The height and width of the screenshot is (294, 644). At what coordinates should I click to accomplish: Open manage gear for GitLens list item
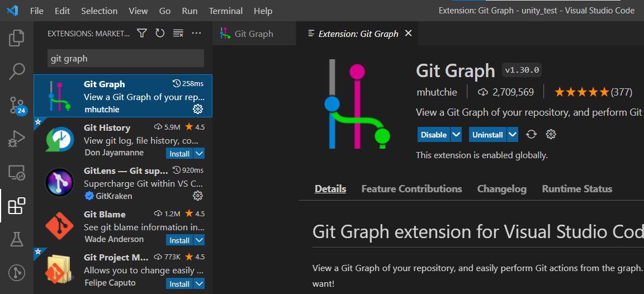pos(198,196)
